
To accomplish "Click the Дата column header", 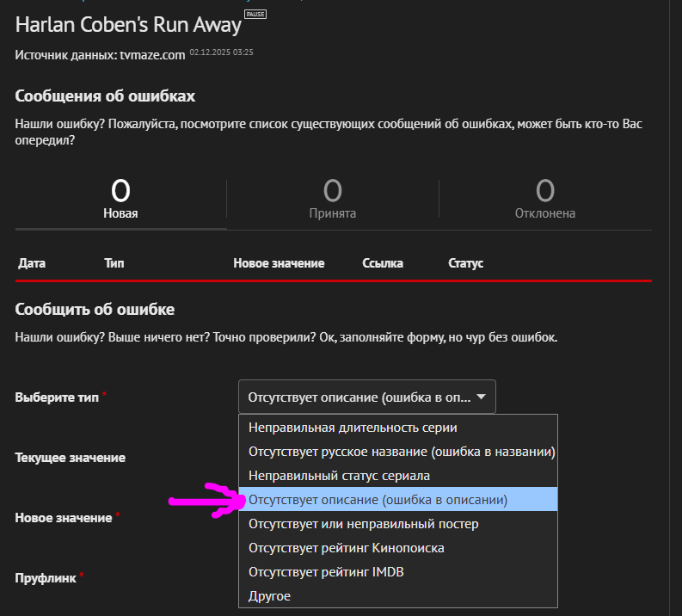I will (x=32, y=263).
